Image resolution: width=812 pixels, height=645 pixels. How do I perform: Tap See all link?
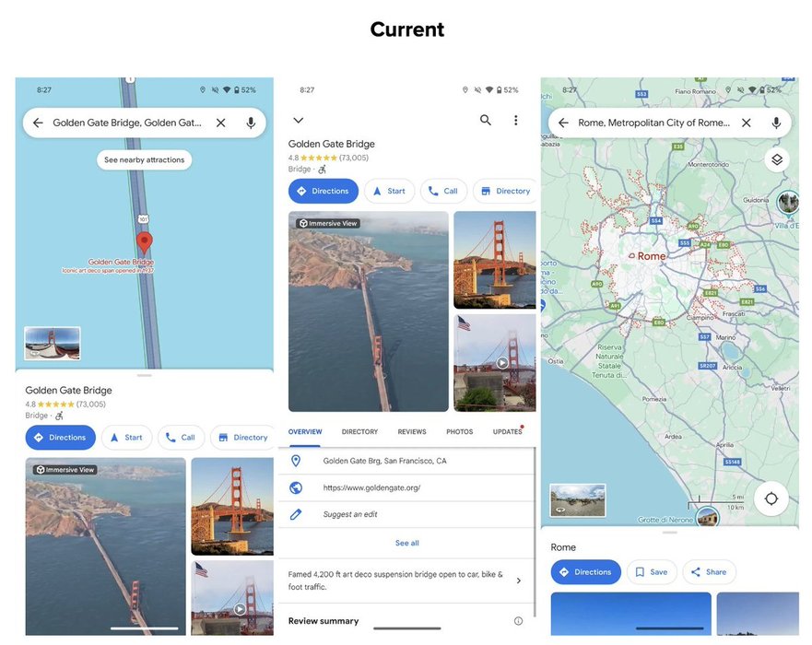click(x=407, y=543)
